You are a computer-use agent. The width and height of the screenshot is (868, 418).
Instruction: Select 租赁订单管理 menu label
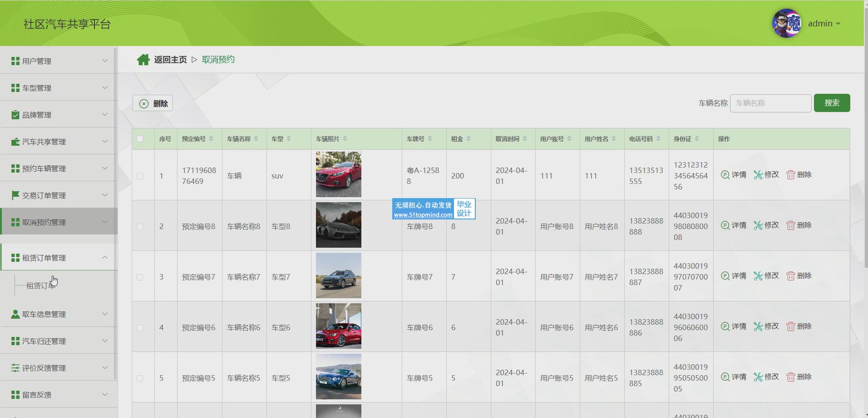[44, 258]
